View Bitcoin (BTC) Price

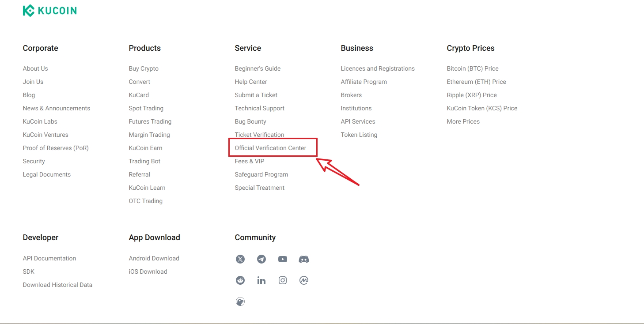[x=473, y=68]
